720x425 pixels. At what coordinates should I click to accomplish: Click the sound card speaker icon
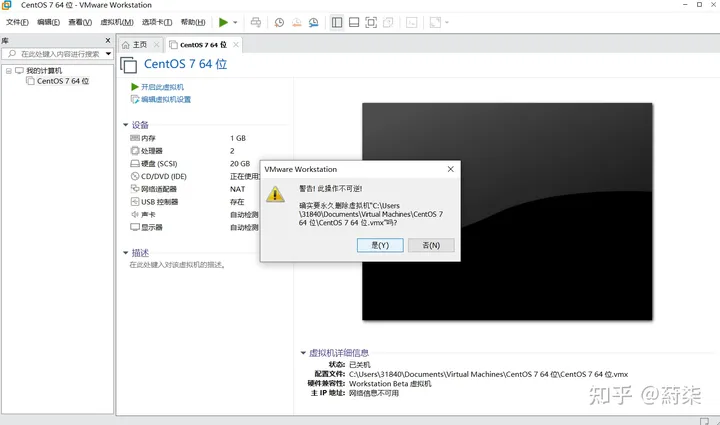135,214
